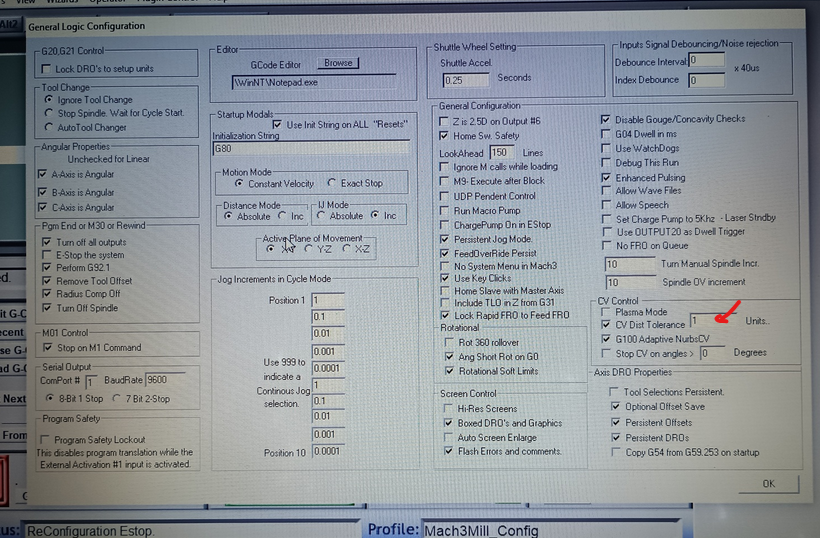Enable Plasma Mode checkbox

click(x=606, y=312)
